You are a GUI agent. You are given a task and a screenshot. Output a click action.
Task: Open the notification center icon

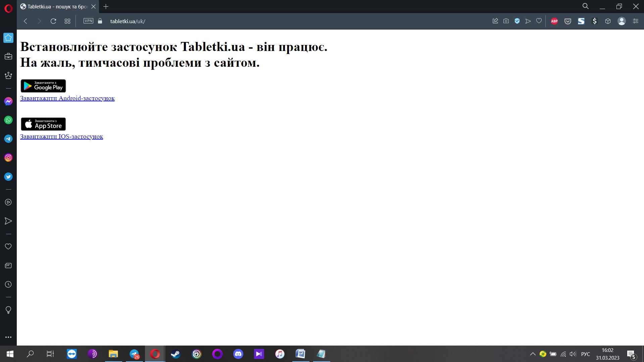[x=632, y=354]
